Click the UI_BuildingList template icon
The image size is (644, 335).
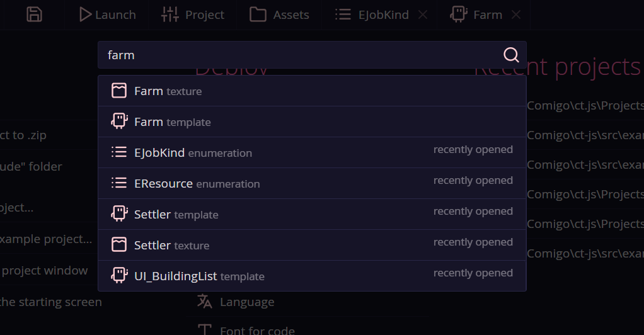[119, 276]
